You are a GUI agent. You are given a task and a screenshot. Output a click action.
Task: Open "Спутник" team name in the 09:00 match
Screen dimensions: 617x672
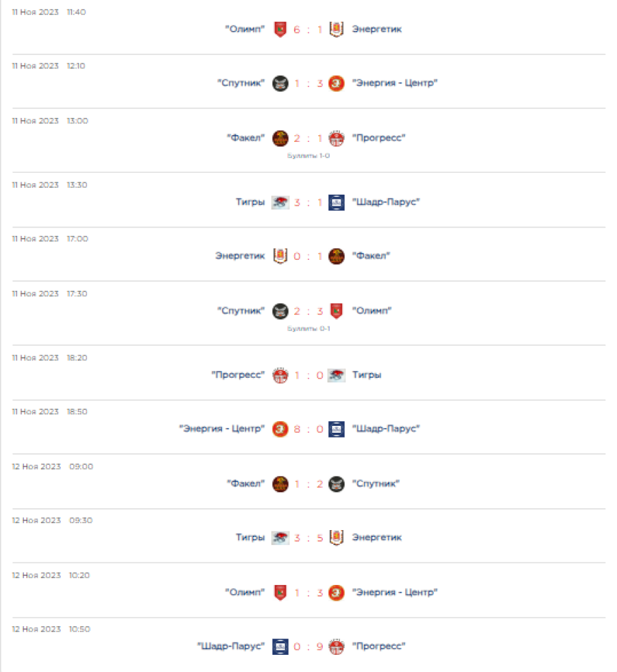(x=376, y=483)
